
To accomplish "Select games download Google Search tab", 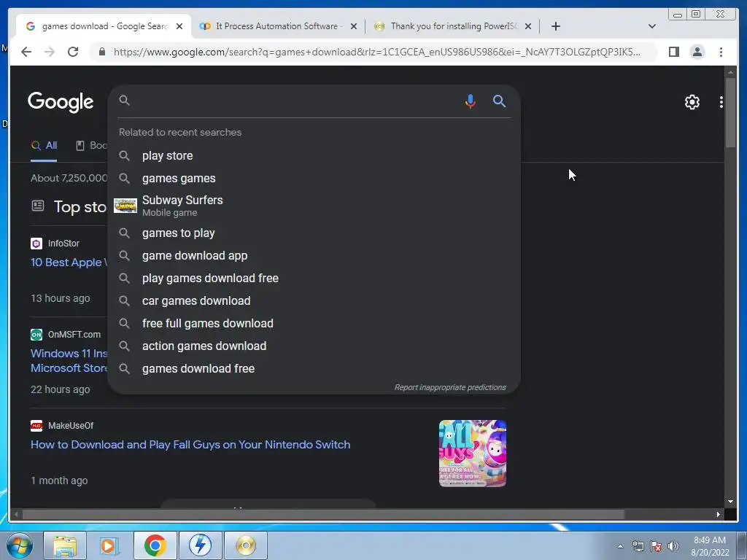I will [104, 26].
